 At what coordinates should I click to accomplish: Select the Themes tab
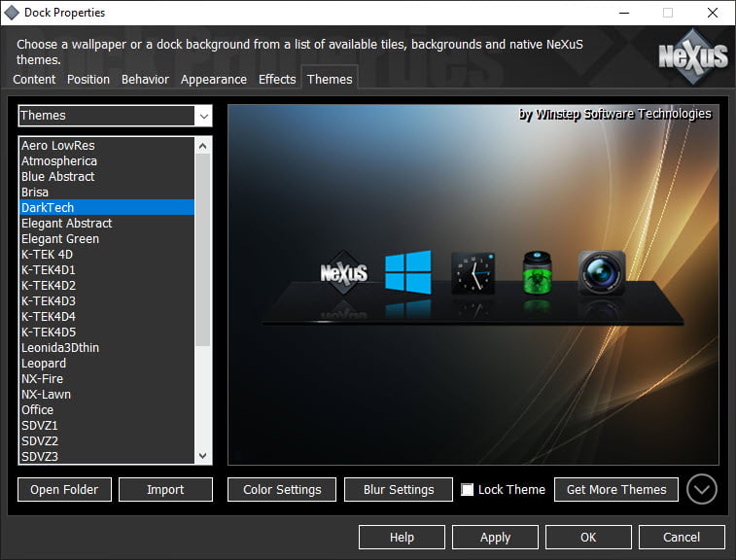pos(330,80)
